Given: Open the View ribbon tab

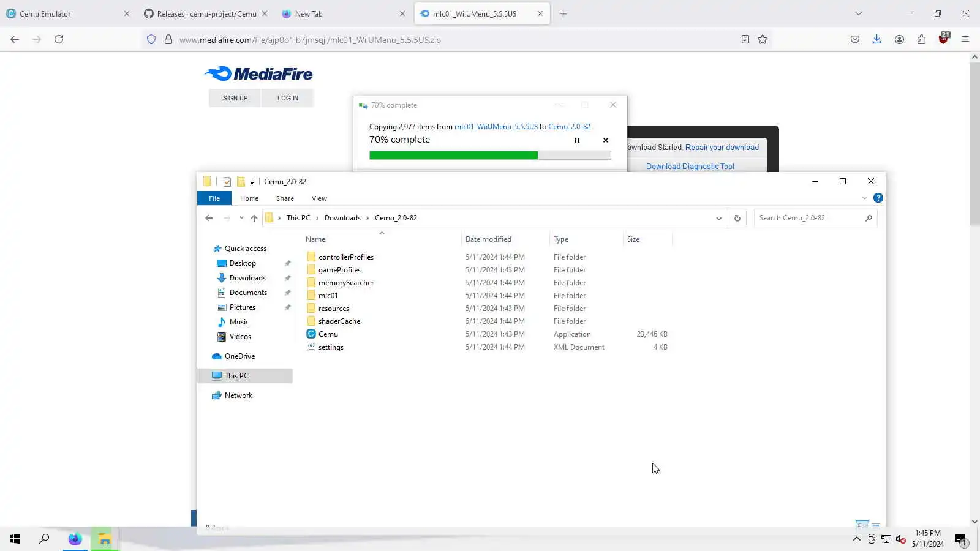Looking at the screenshot, I should pos(319,198).
